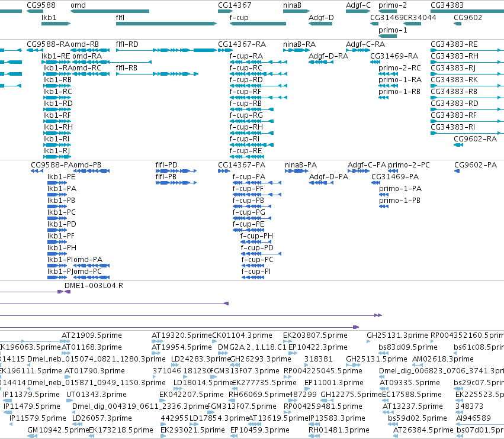This screenshot has width=504, height=439.
Task: Click the ninaB-RA transcript label
Action: pos(299,44)
